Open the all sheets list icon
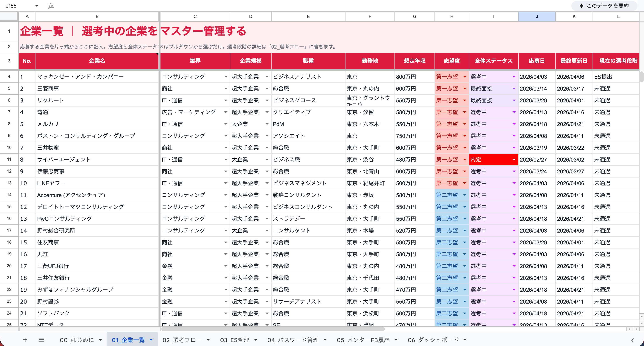 click(41, 340)
